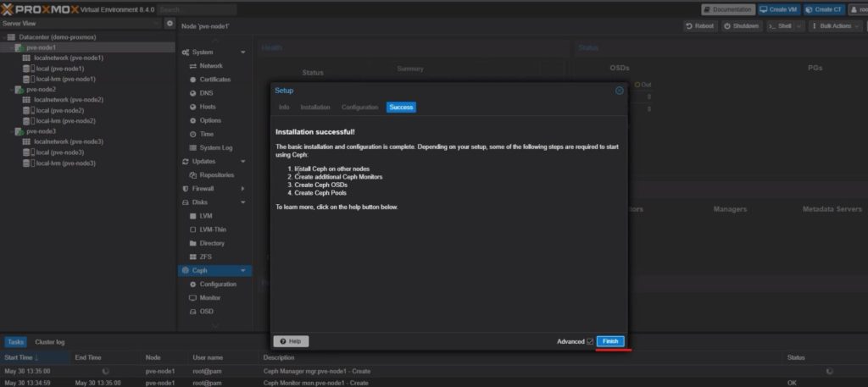
Task: Switch to the Tasks tab
Action: (x=15, y=342)
